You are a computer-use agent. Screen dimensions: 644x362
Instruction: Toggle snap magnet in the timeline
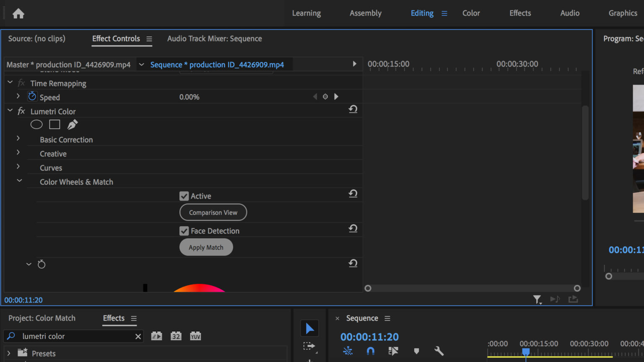tap(371, 351)
